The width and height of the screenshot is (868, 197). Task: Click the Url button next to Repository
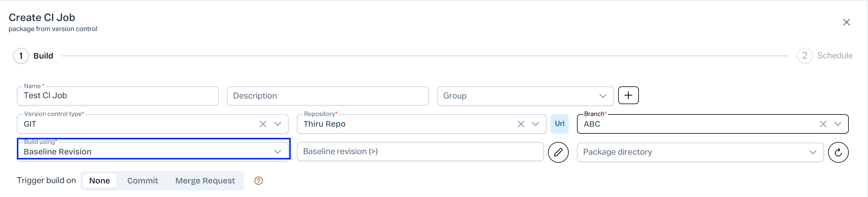[x=559, y=124]
